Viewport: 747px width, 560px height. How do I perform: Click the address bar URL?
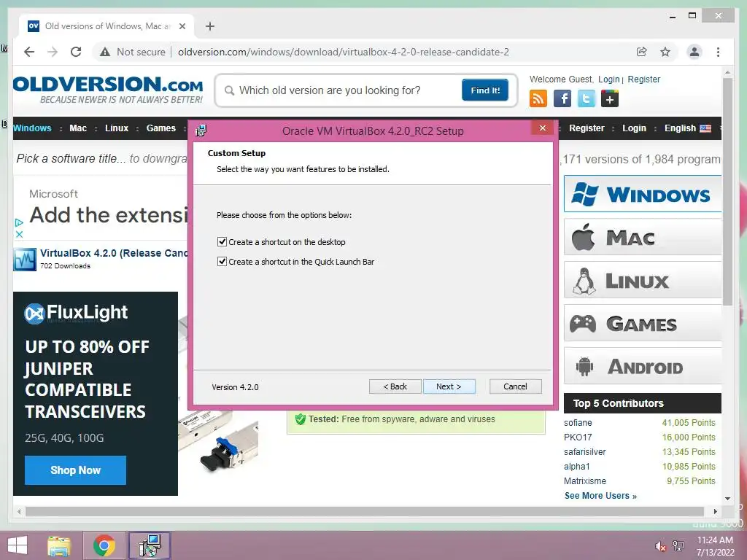coord(344,52)
